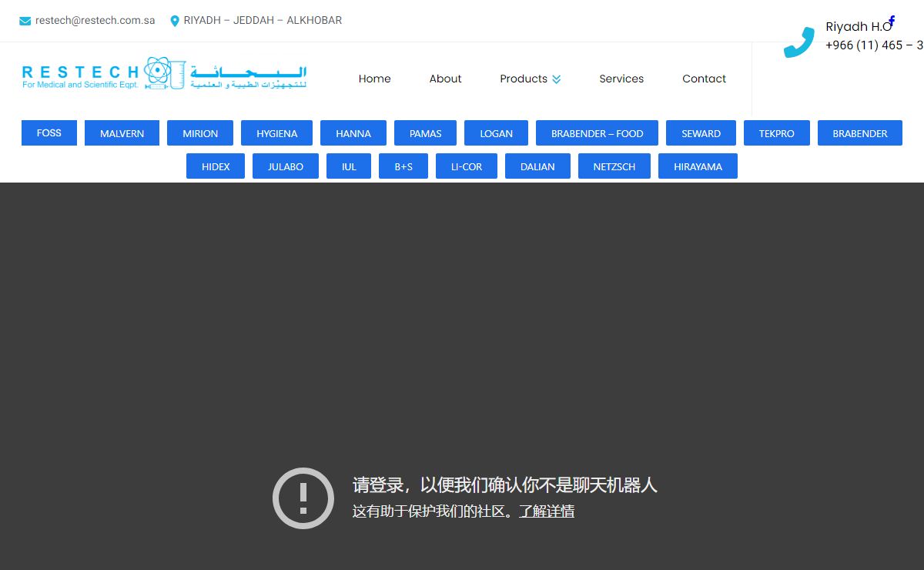
Task: Select the NETZSCH brand button
Action: (614, 166)
